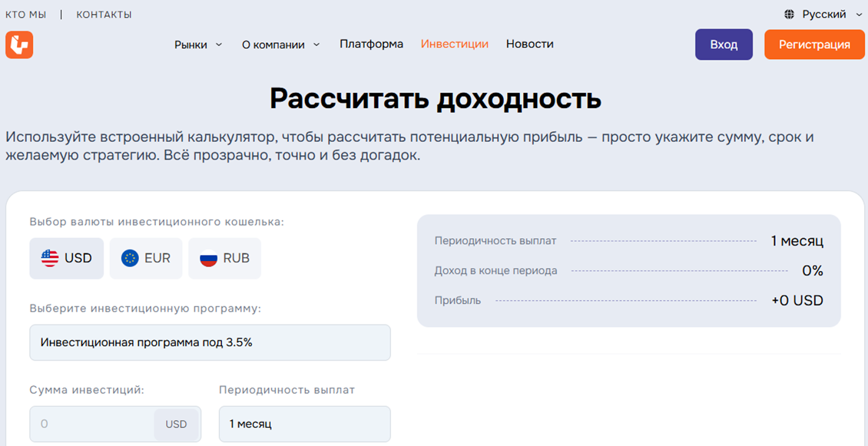This screenshot has height=446, width=868.
Task: Navigate to Новости page
Action: (529, 44)
